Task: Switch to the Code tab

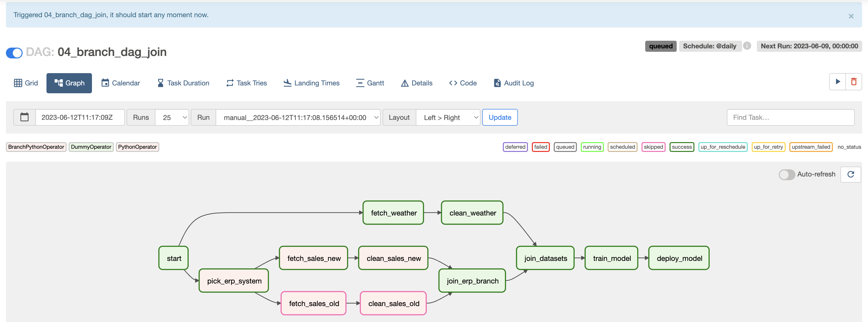Action: tap(463, 83)
